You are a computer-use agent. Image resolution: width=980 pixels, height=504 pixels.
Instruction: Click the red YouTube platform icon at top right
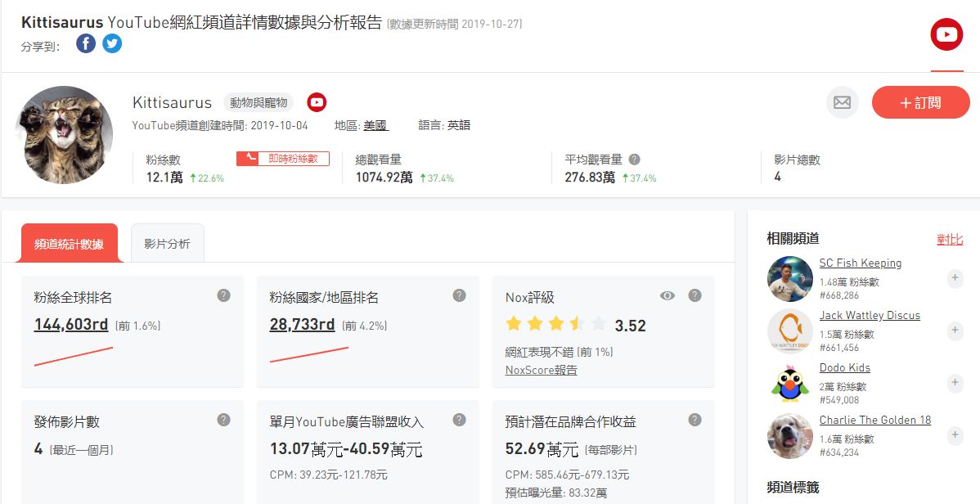click(946, 34)
